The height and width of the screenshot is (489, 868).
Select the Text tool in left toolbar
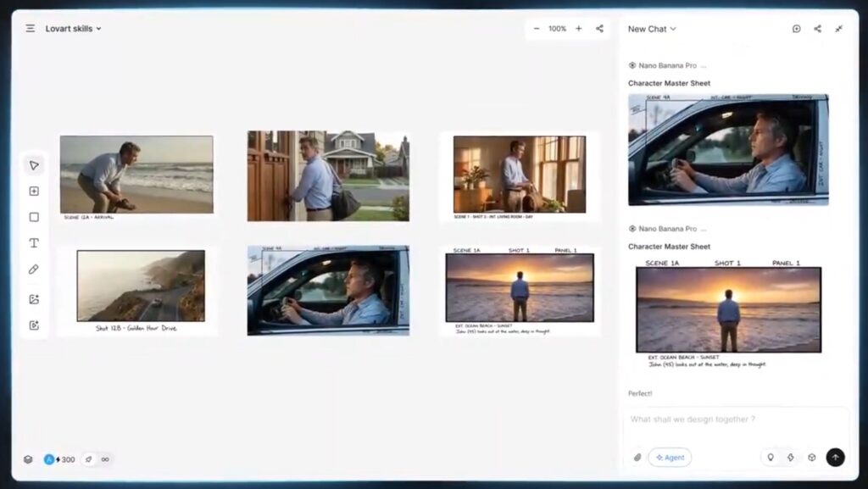point(34,243)
